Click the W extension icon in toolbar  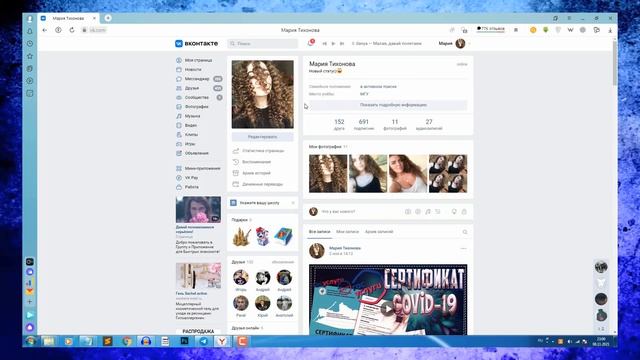click(570, 30)
